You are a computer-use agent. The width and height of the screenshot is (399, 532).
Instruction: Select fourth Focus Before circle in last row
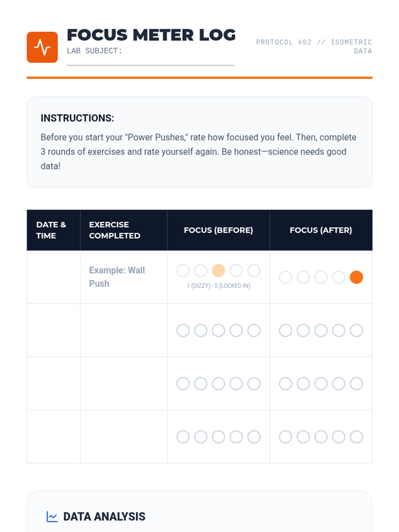tap(236, 437)
